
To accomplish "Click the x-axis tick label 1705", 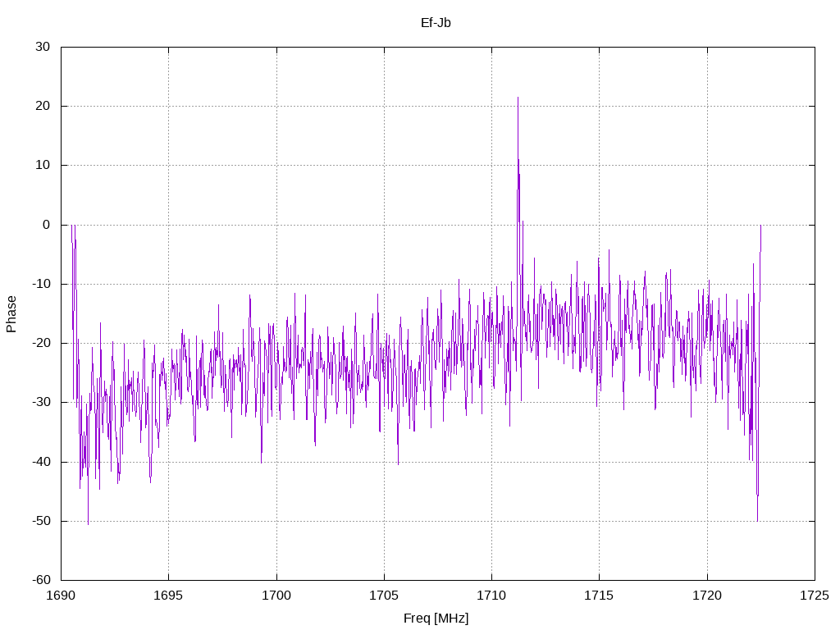I will click(384, 596).
